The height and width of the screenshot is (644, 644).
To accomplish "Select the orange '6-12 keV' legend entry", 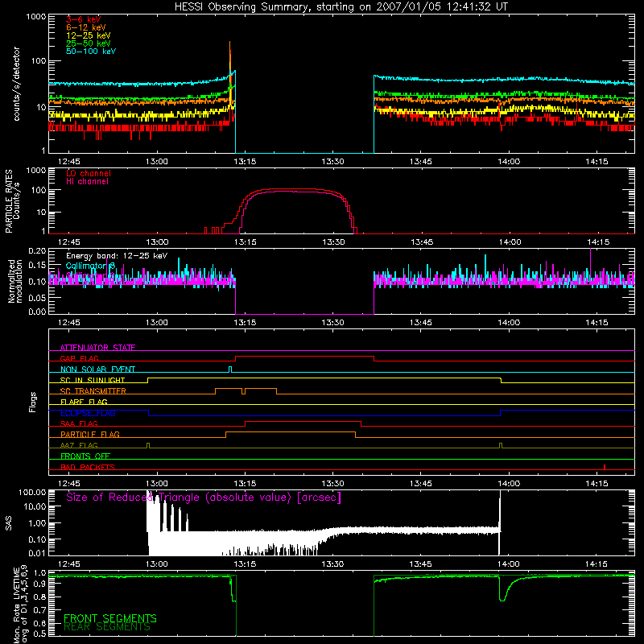I will click(x=85, y=27).
